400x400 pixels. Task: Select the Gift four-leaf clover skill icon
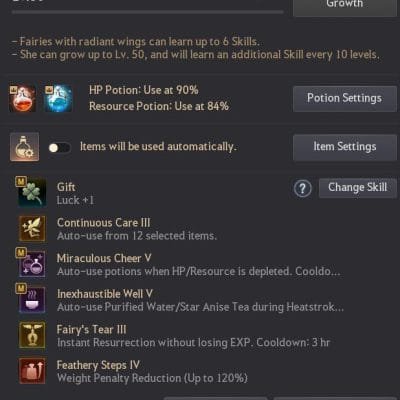tap(32, 193)
